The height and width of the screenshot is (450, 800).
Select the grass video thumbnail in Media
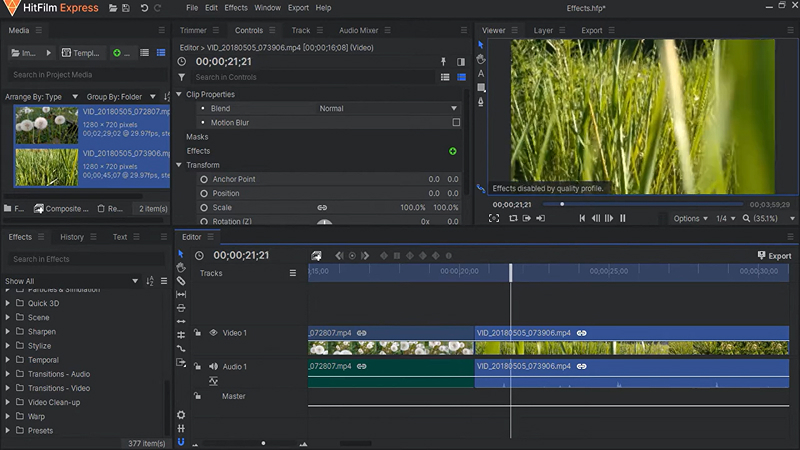pos(46,167)
